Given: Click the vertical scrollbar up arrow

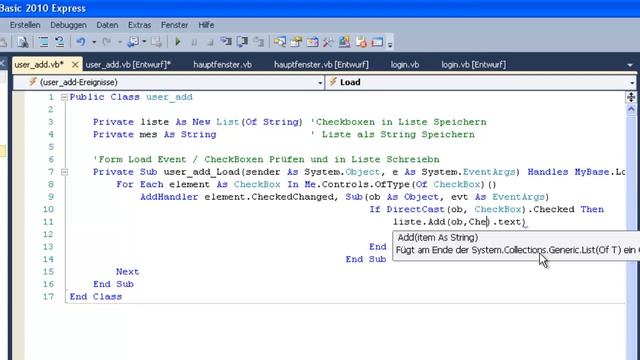Looking at the screenshot, I should [x=631, y=109].
